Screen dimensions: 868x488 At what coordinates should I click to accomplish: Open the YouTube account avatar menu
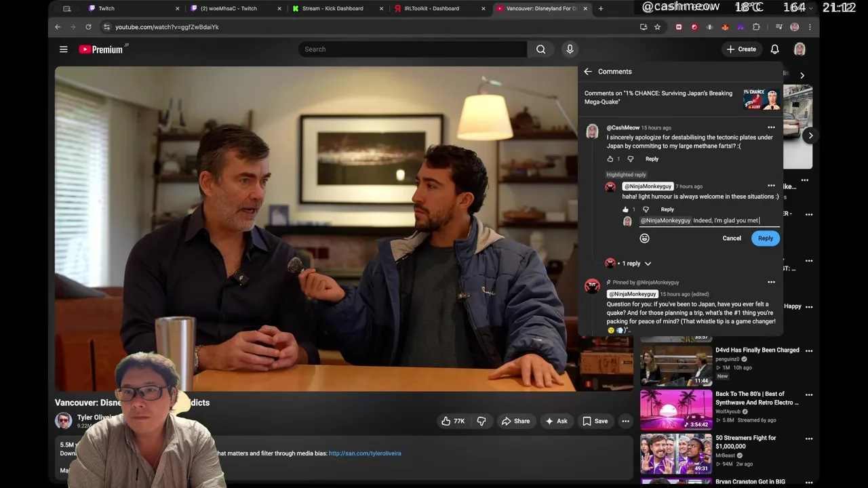point(800,49)
